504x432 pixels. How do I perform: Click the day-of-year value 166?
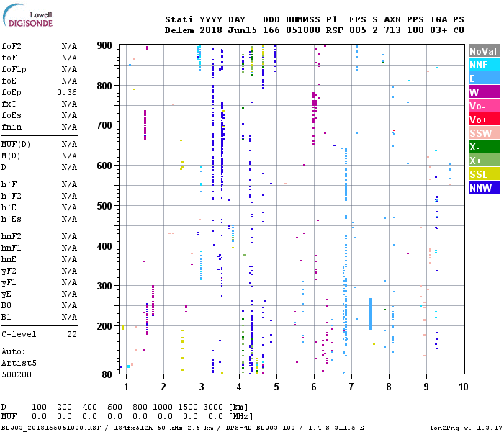pos(271,30)
